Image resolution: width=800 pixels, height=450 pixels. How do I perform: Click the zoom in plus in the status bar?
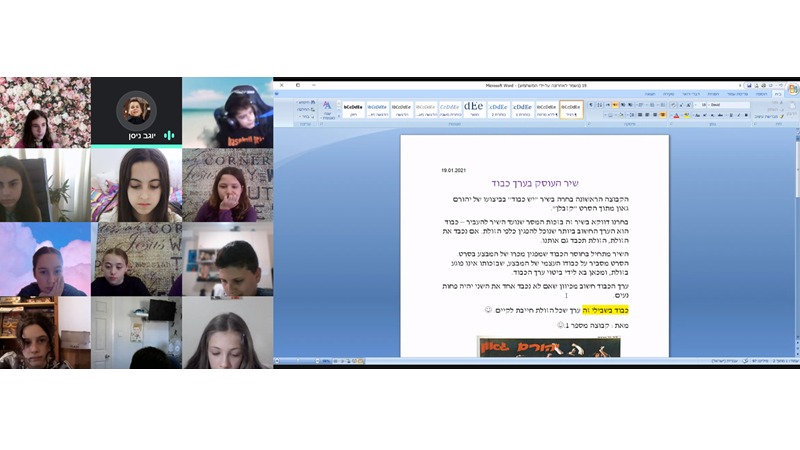pyautogui.click(x=277, y=361)
